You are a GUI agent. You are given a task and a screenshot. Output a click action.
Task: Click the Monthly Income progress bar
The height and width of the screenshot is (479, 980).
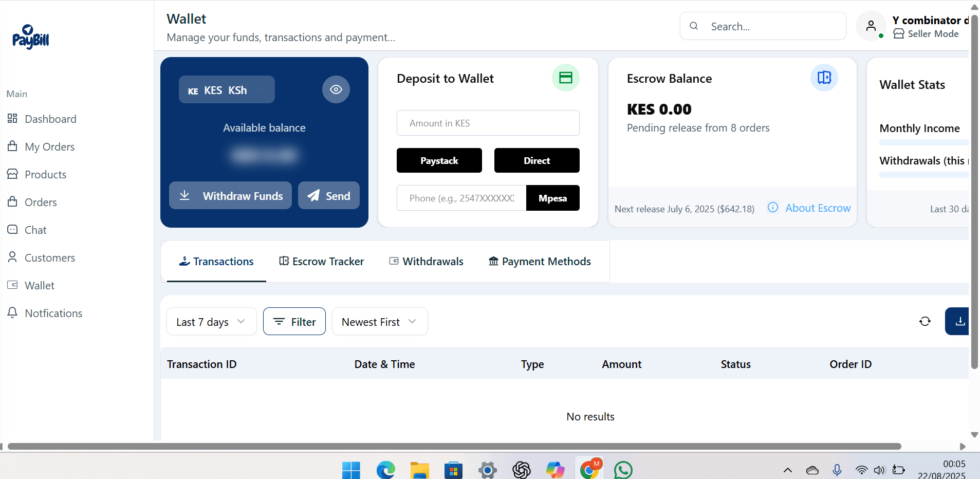pos(924,142)
